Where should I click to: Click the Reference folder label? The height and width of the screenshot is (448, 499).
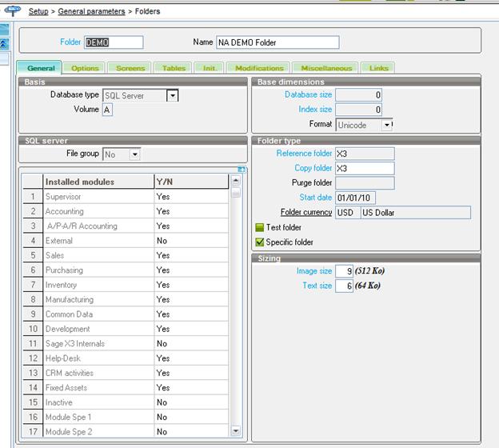tap(304, 153)
